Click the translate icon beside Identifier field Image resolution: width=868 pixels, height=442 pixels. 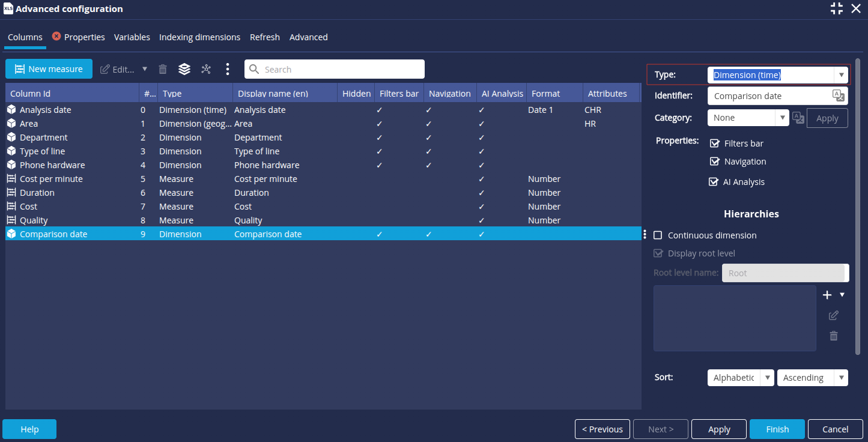coord(838,95)
